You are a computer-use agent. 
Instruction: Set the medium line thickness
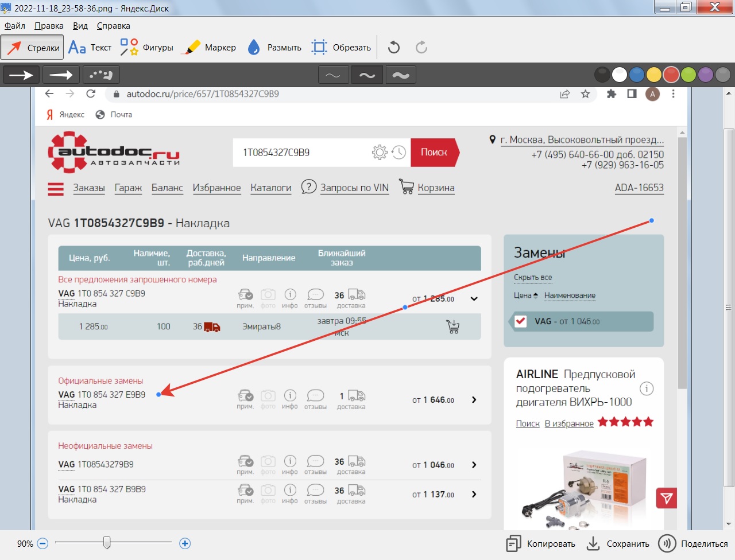[367, 75]
